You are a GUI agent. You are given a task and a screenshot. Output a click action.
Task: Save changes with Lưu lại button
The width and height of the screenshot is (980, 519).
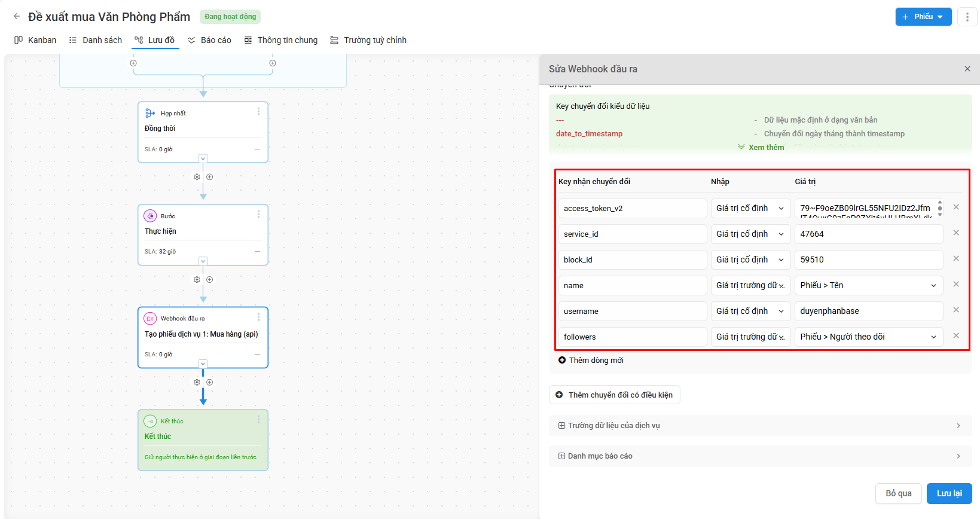tap(949, 493)
